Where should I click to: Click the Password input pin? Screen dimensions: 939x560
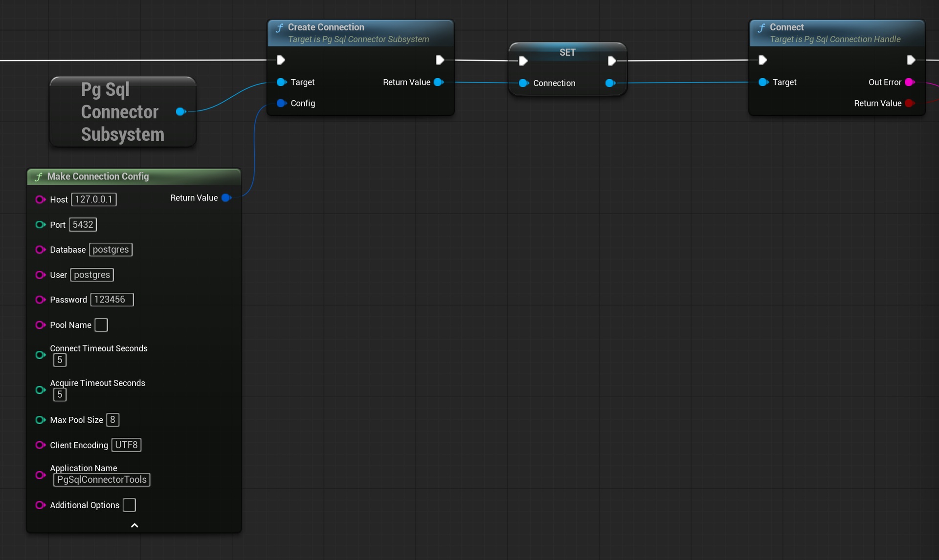pyautogui.click(x=41, y=300)
